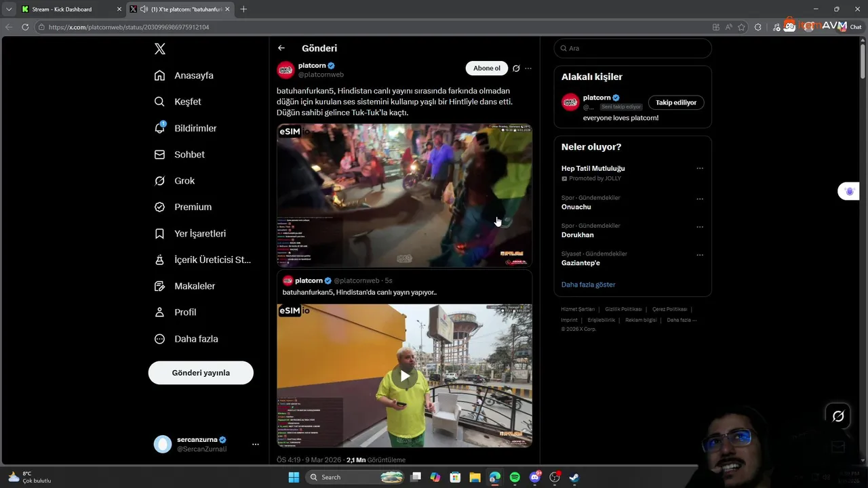The height and width of the screenshot is (488, 868).
Task: Open Grok from sidebar
Action: [174, 181]
